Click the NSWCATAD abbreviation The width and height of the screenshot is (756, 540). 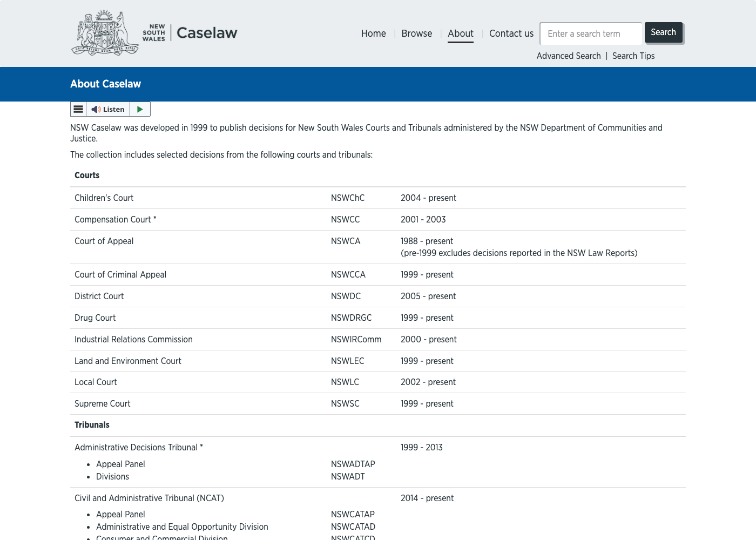pos(353,527)
